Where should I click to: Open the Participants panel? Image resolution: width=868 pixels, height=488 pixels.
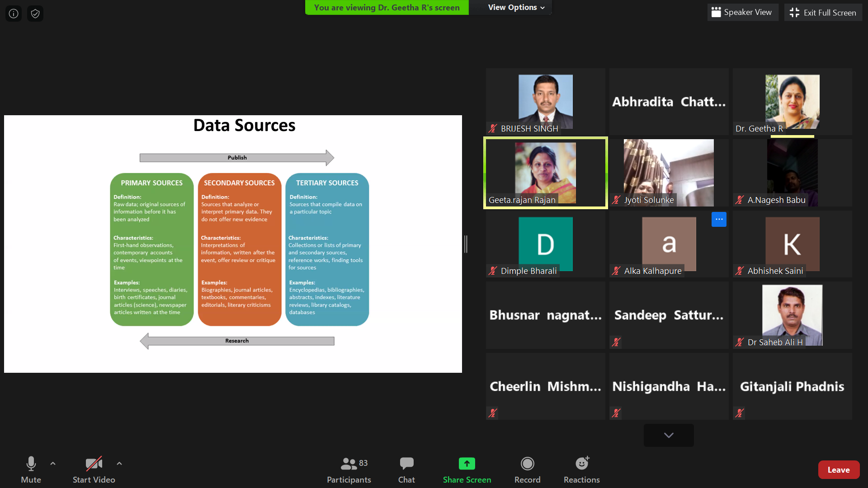(349, 469)
